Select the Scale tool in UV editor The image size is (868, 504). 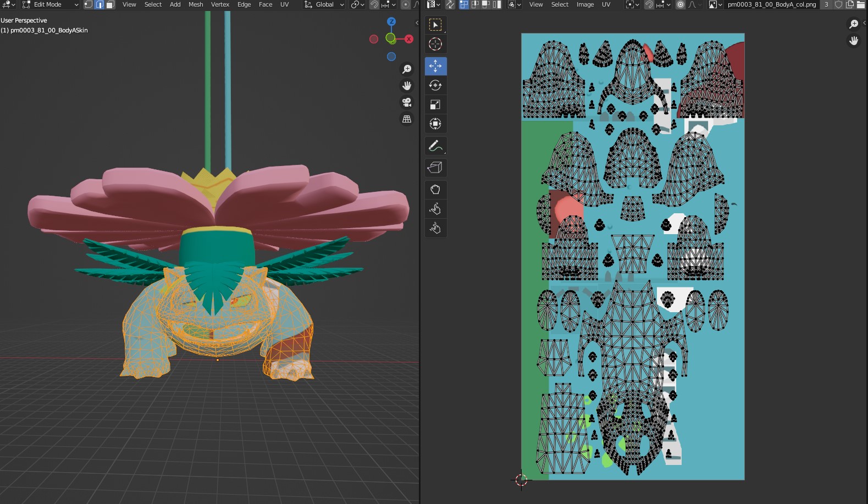pos(435,104)
